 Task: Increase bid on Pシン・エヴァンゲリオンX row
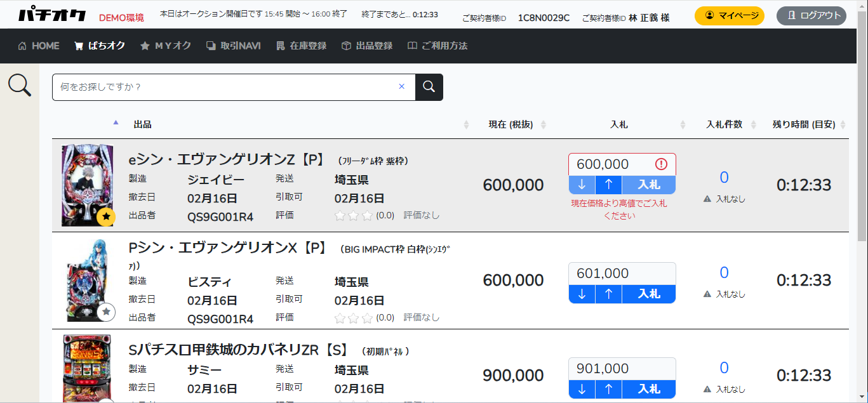tap(609, 294)
